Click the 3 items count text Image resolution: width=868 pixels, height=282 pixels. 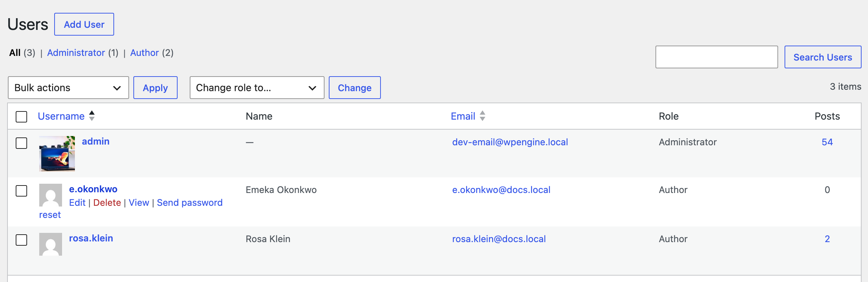[x=846, y=87]
